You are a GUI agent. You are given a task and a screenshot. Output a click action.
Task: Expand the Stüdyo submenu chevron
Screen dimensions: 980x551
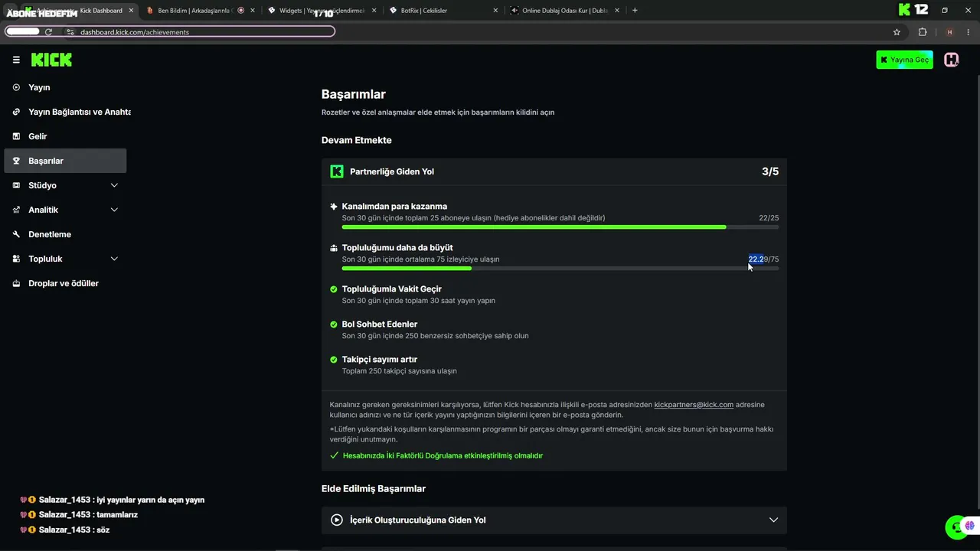(114, 185)
